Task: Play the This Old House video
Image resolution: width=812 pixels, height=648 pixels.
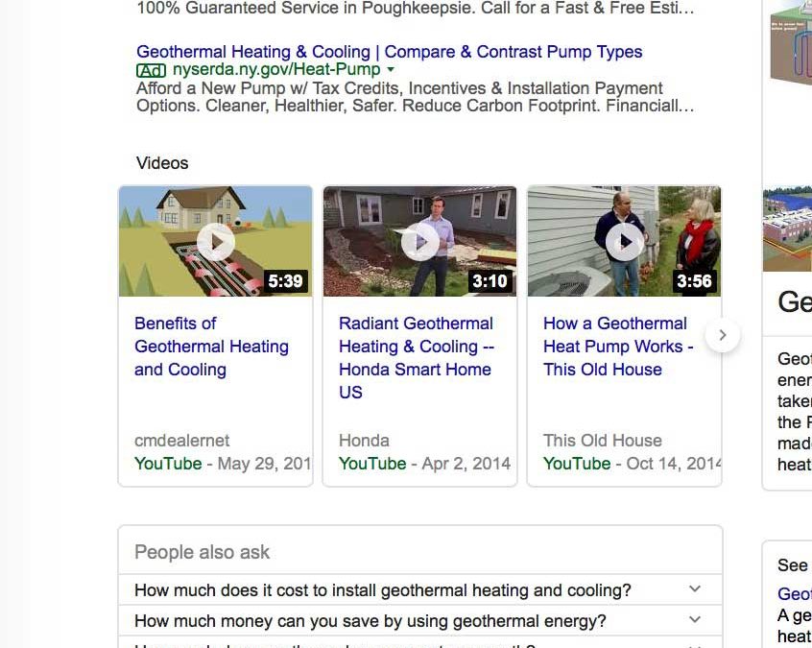Action: (x=624, y=242)
